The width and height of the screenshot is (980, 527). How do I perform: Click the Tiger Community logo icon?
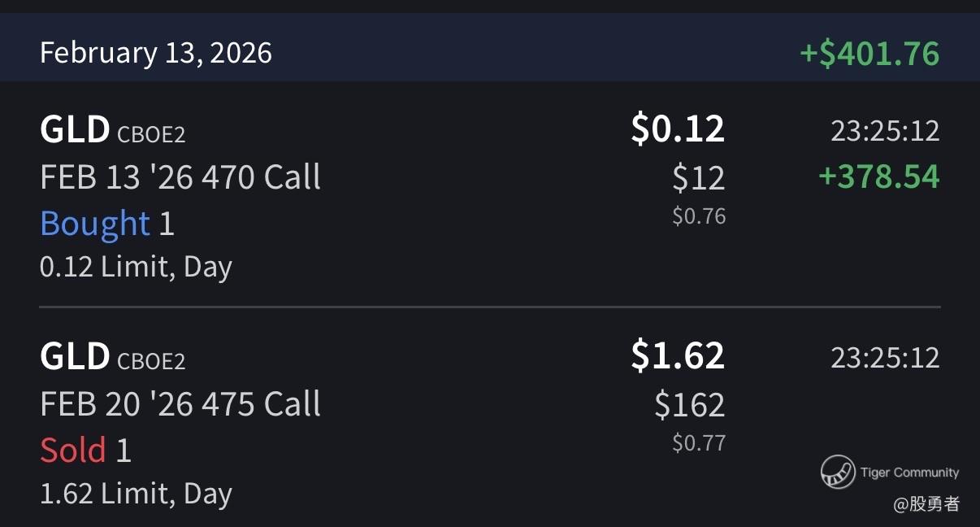click(837, 473)
